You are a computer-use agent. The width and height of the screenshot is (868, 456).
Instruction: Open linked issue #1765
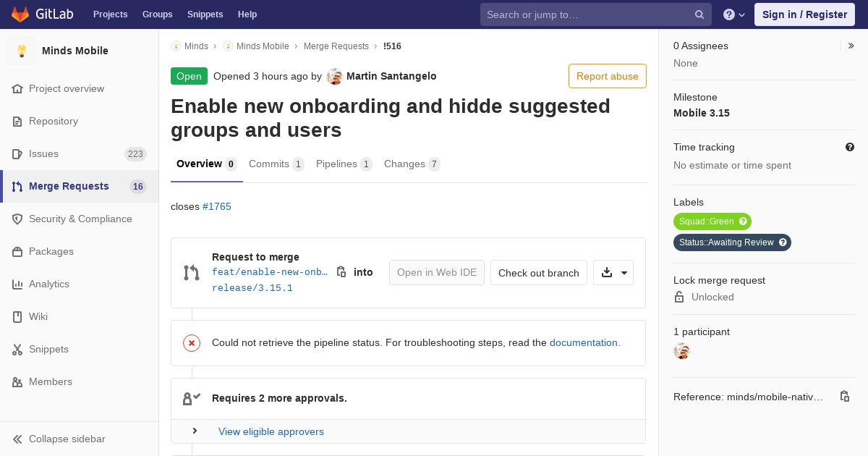[x=217, y=206]
